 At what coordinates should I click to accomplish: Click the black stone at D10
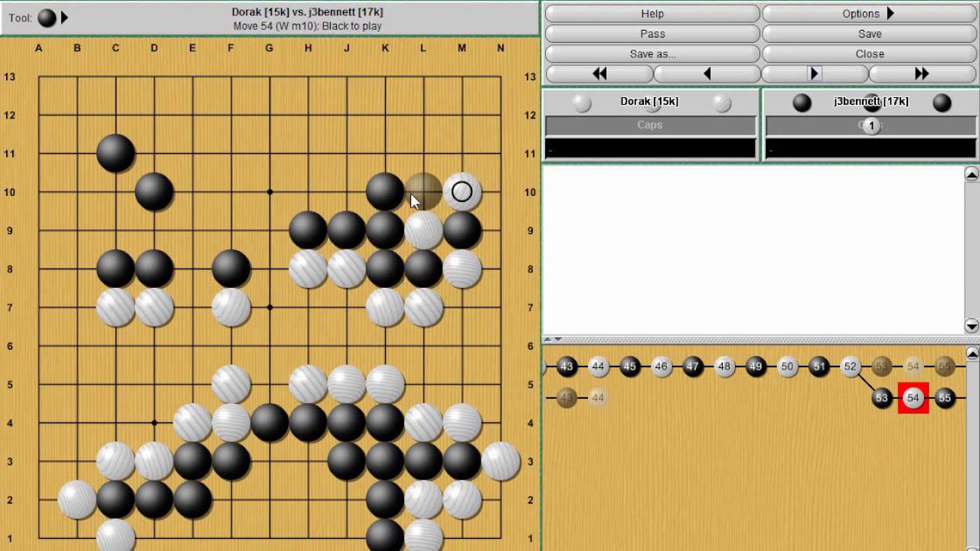pyautogui.click(x=154, y=191)
